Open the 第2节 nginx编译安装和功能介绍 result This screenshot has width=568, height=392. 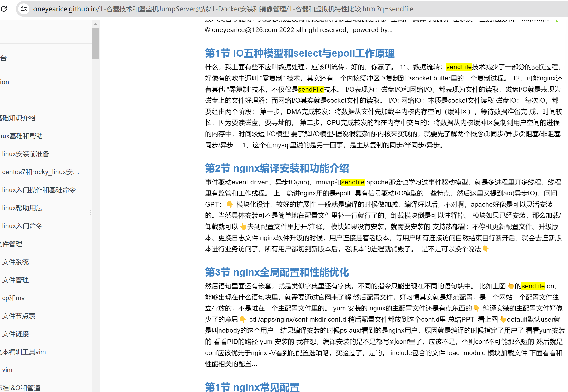click(277, 168)
